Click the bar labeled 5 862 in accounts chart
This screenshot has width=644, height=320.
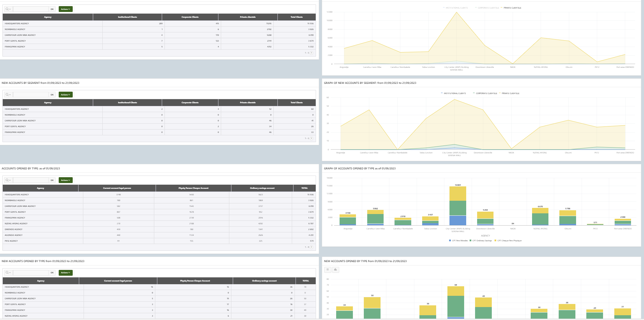[x=375, y=217]
